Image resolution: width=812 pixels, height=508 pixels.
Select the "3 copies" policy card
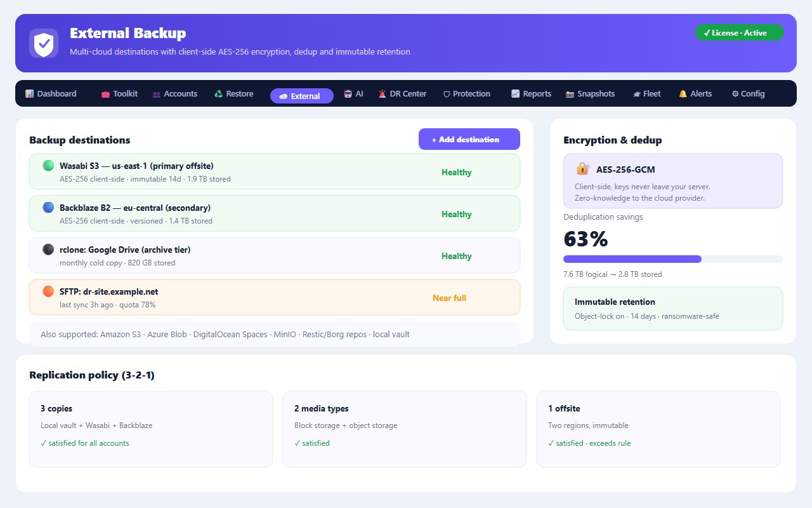[x=151, y=429]
